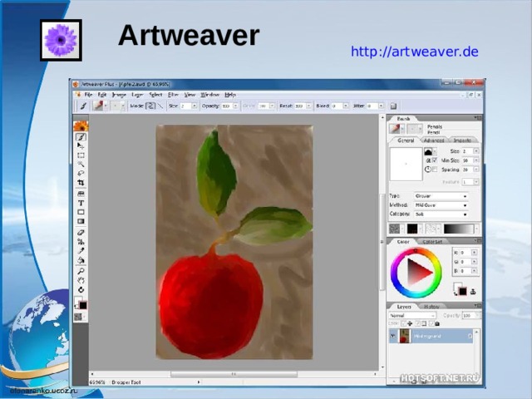
Task: Open the Window menu
Action: point(210,95)
